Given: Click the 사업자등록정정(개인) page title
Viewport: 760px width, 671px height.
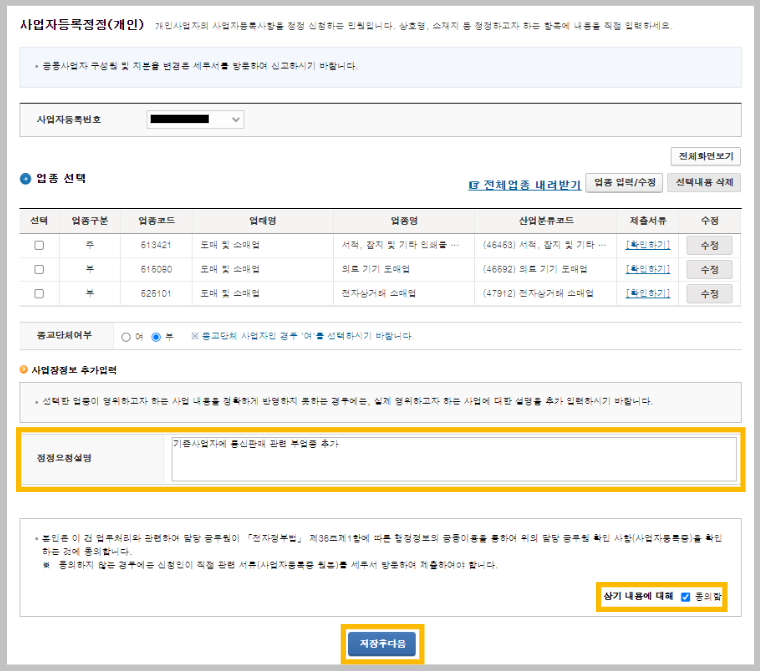Looking at the screenshot, I should click(x=82, y=24).
